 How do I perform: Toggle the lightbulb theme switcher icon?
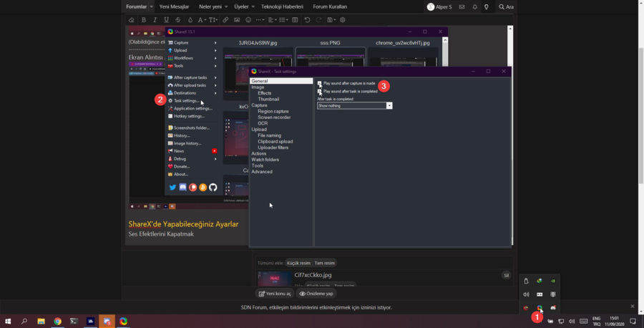487,6
